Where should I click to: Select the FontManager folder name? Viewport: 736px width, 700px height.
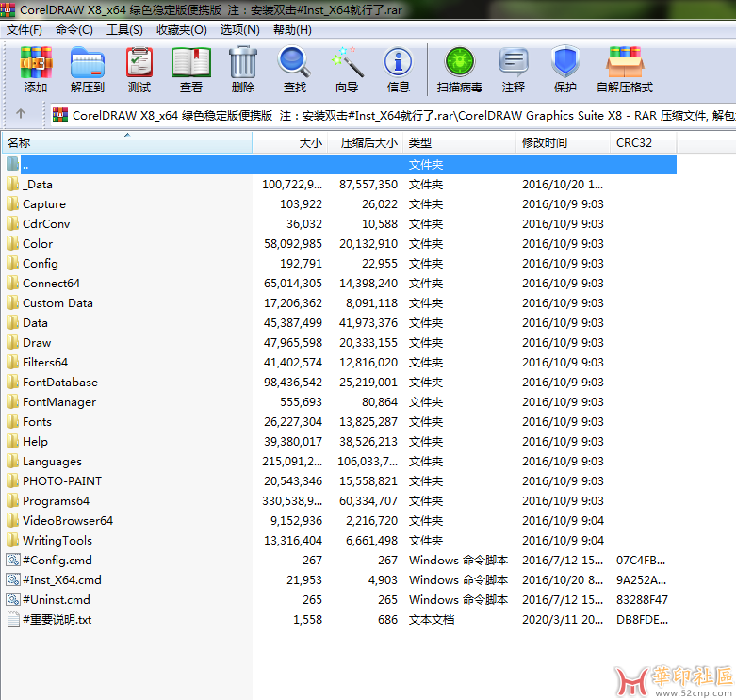(x=59, y=402)
